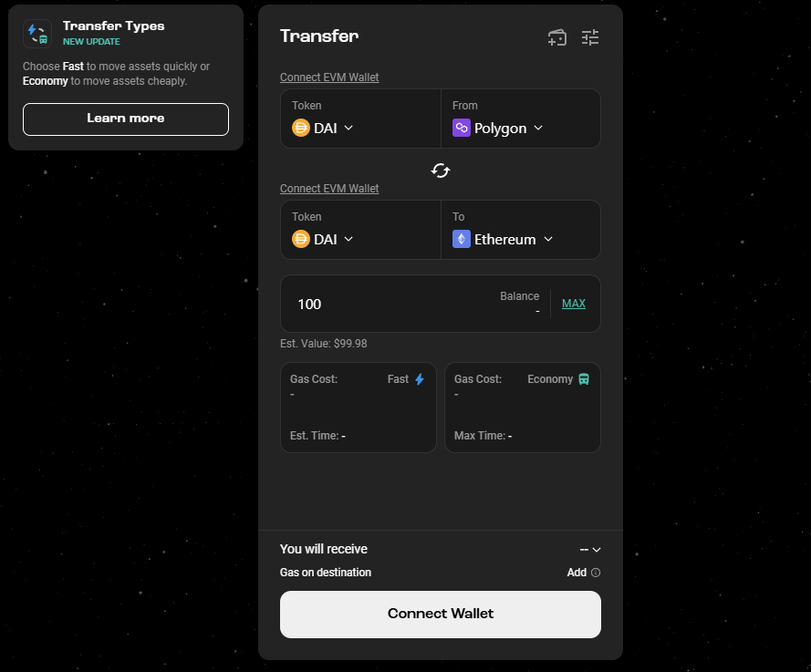Open the source DAI token dropdown
This screenshot has height=672, width=811.
(323, 128)
